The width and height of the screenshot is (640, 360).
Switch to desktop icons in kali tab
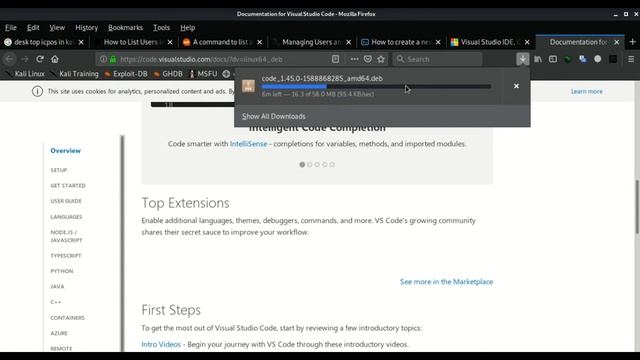coord(44,42)
